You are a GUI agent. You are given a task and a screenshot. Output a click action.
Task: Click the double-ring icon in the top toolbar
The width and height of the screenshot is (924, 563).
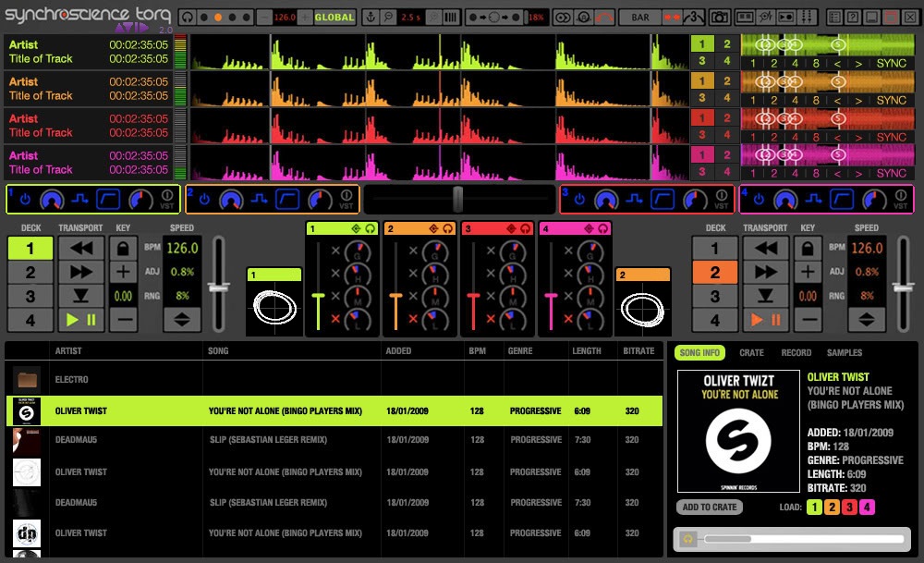(x=563, y=17)
